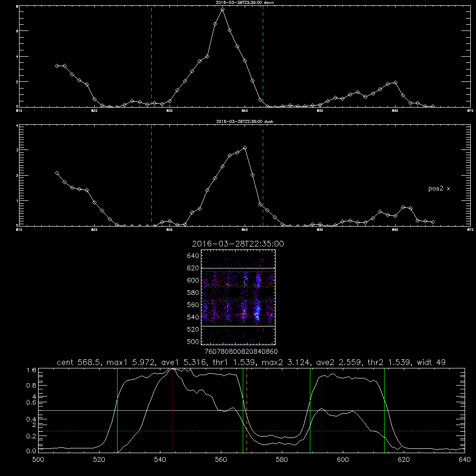This screenshot has width=476, height=476.
Task: Select the first data diamond of dusk curve
Action: coord(57,173)
